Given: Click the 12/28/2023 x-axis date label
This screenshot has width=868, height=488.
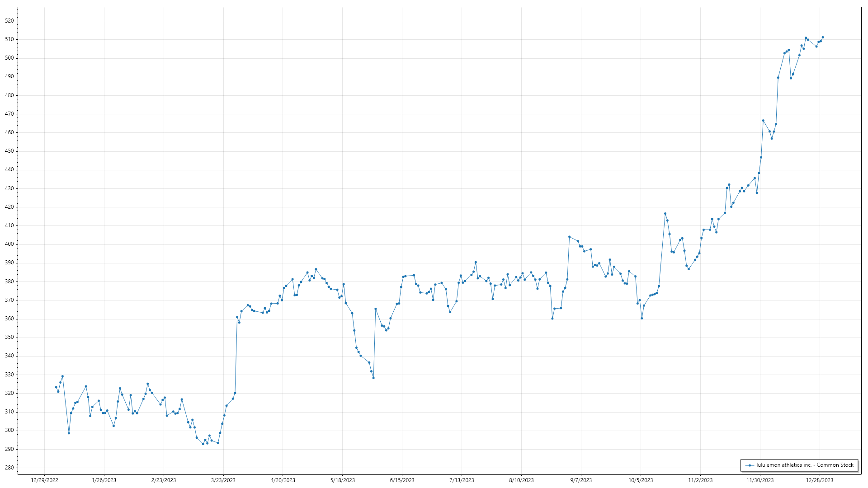Looking at the screenshot, I should [820, 480].
